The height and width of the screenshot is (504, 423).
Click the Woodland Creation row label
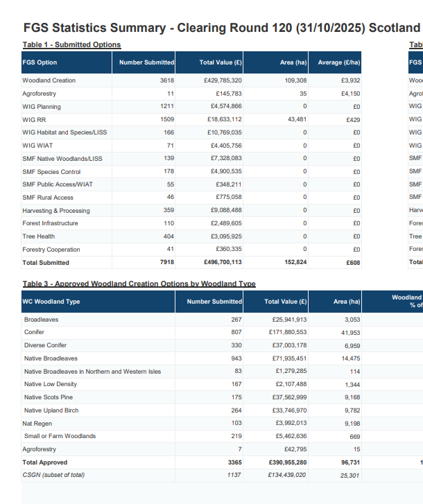click(x=49, y=80)
